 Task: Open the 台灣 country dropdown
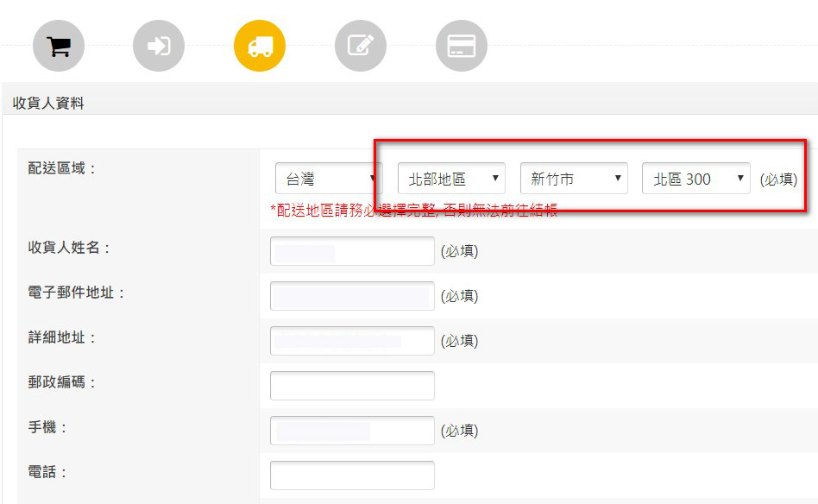[326, 179]
